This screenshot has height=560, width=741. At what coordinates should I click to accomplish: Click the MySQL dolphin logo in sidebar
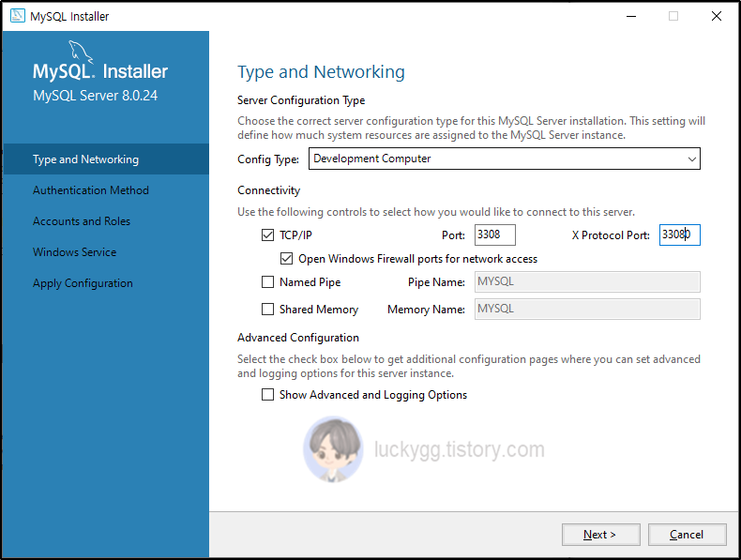[x=81, y=51]
